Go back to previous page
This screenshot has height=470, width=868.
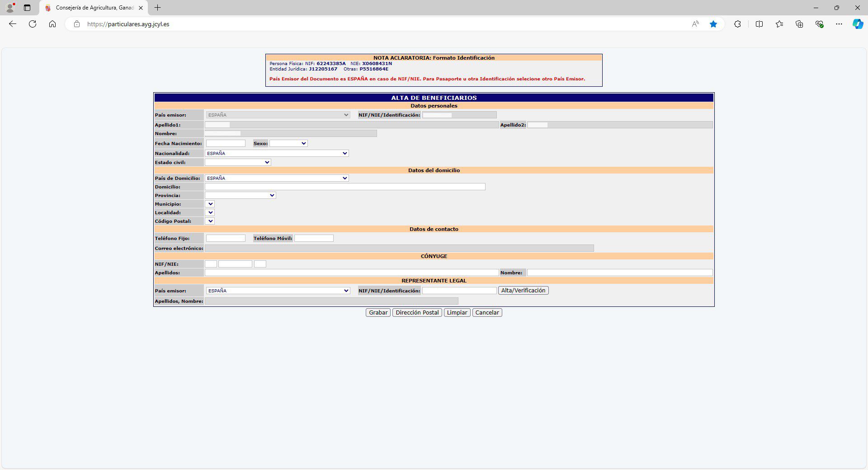(x=13, y=24)
